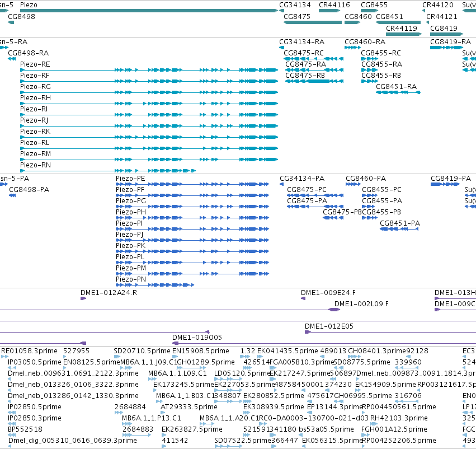The height and width of the screenshot is (449, 476).
Task: Click the CG8498-RA transcript label
Action: [28, 53]
